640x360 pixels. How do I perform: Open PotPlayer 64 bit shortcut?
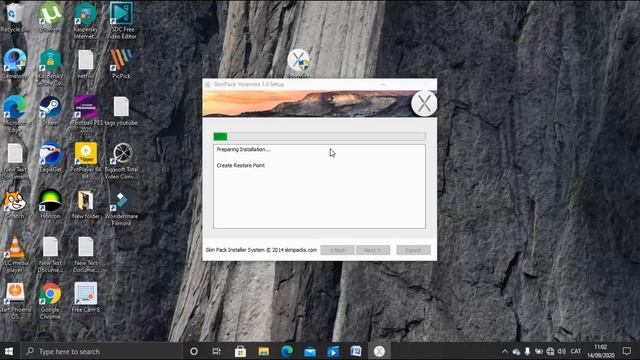pyautogui.click(x=86, y=161)
